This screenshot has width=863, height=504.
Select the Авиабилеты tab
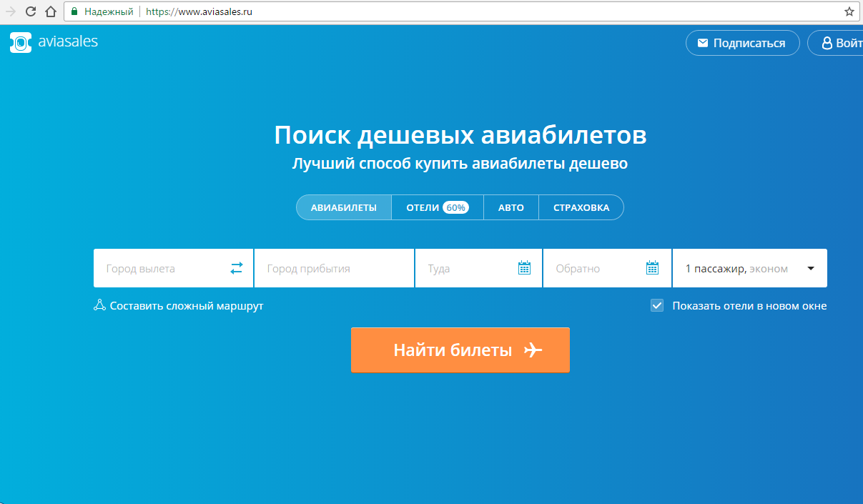343,207
